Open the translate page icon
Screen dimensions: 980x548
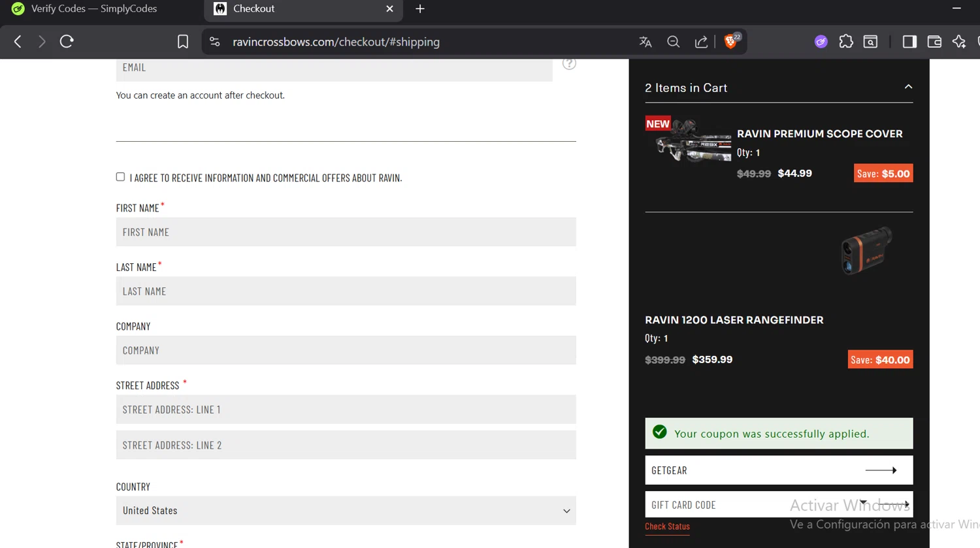(x=645, y=42)
